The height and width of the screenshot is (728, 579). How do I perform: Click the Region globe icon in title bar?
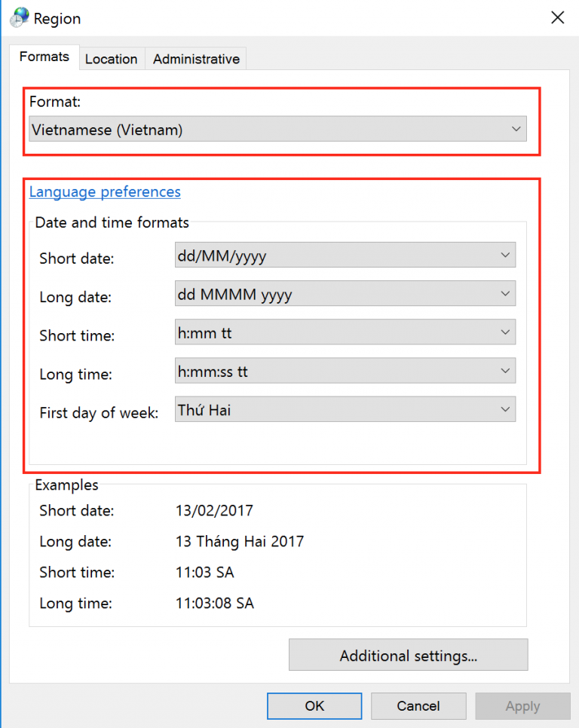point(19,17)
